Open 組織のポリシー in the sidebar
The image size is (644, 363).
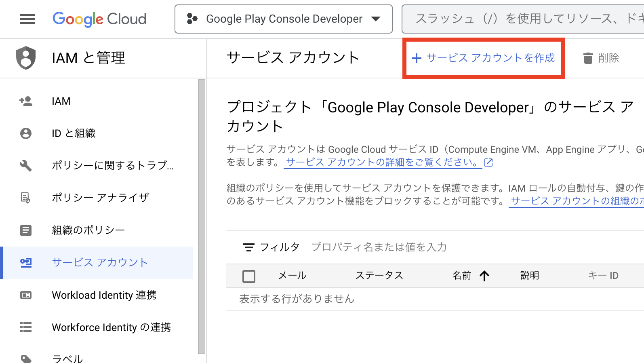[97, 230]
